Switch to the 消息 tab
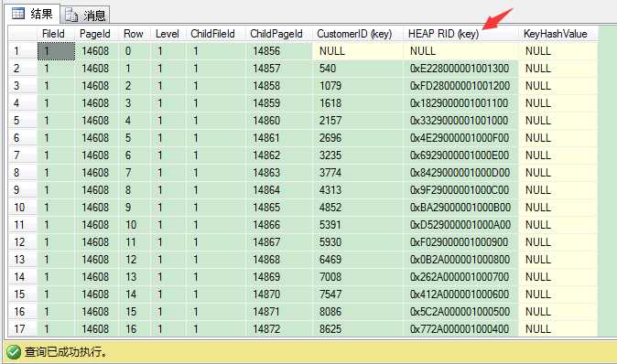The image size is (617, 364). pos(85,15)
